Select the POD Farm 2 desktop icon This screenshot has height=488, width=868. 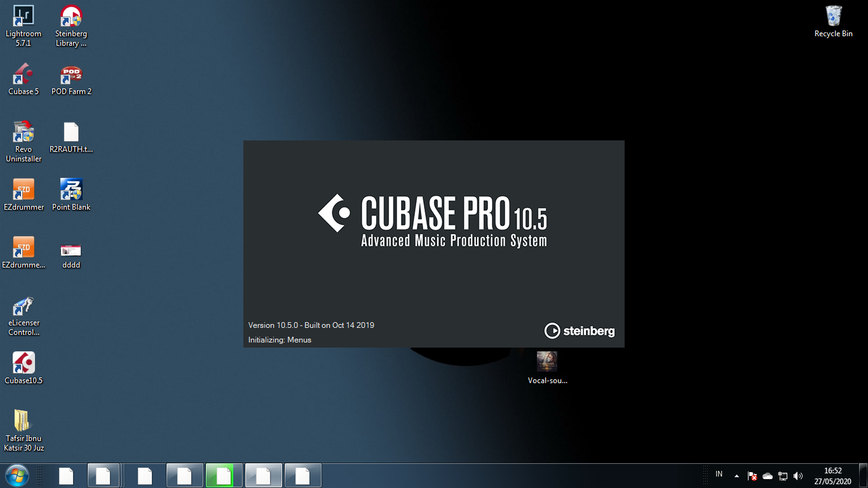pyautogui.click(x=71, y=79)
